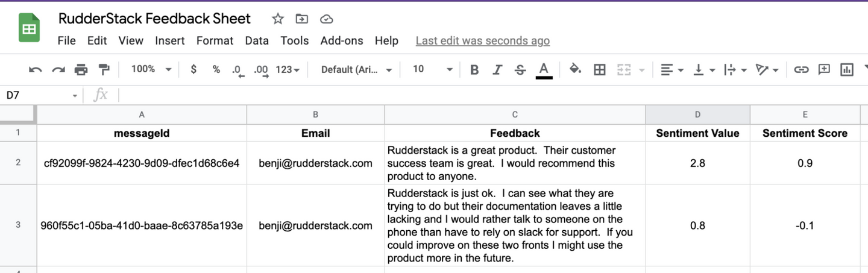
Task: Open the name box dropdown arrow
Action: pos(75,95)
